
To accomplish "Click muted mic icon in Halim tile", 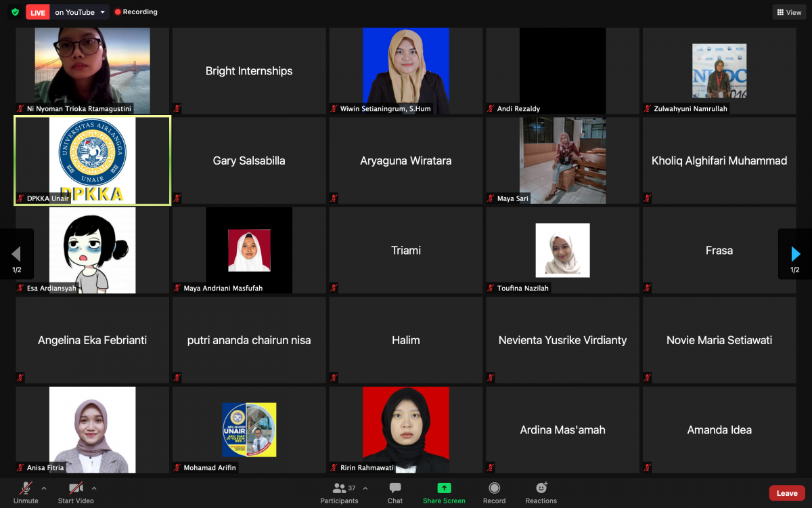I will pos(334,378).
